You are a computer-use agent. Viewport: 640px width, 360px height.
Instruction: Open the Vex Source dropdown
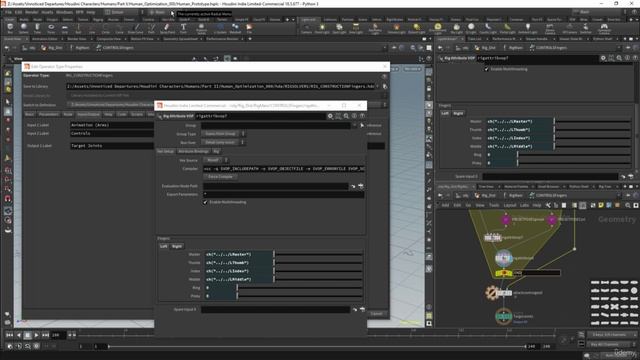[x=216, y=160]
